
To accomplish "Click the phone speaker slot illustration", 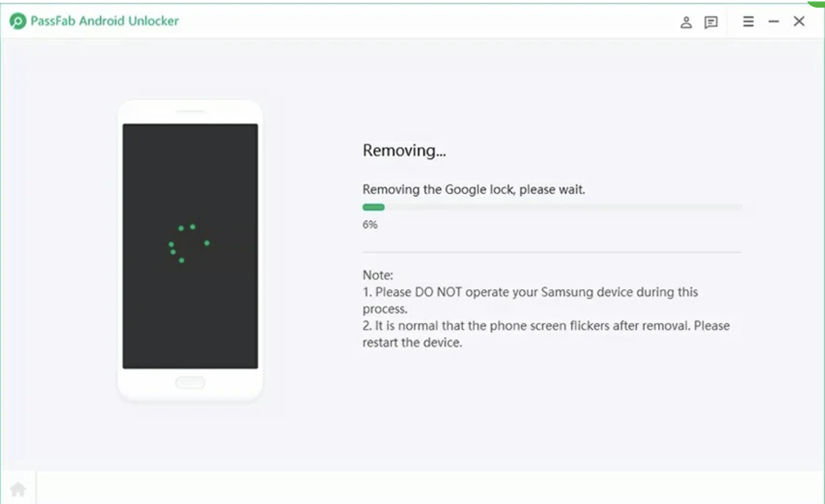I will tap(190, 112).
